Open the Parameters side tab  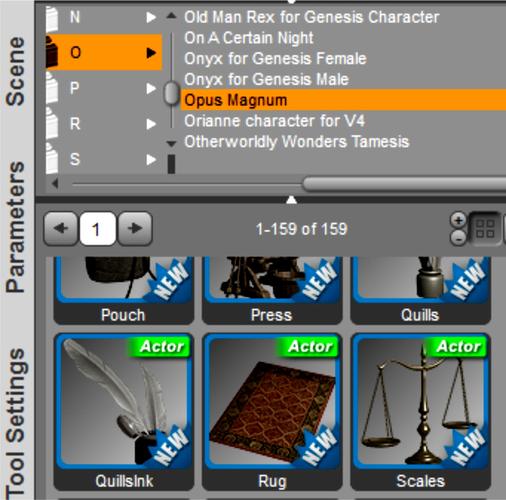point(16,227)
